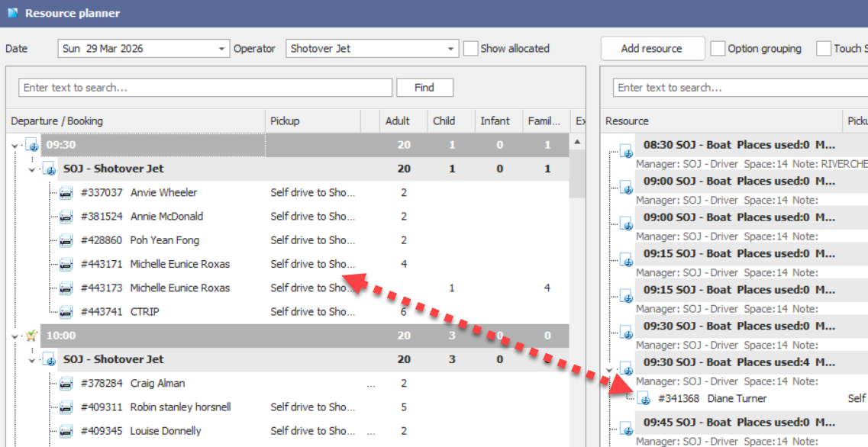Screen dimensions: 868x447
Task: Click the 09:30 departure group icon
Action: pos(31,145)
